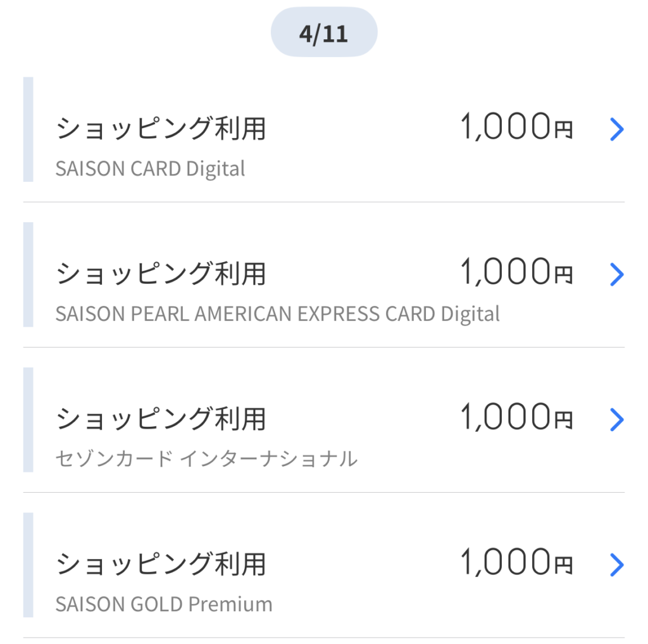Screen dimensions: 648x644
Task: Open the SAISON CARD Digital row chevron
Action: coord(616,129)
